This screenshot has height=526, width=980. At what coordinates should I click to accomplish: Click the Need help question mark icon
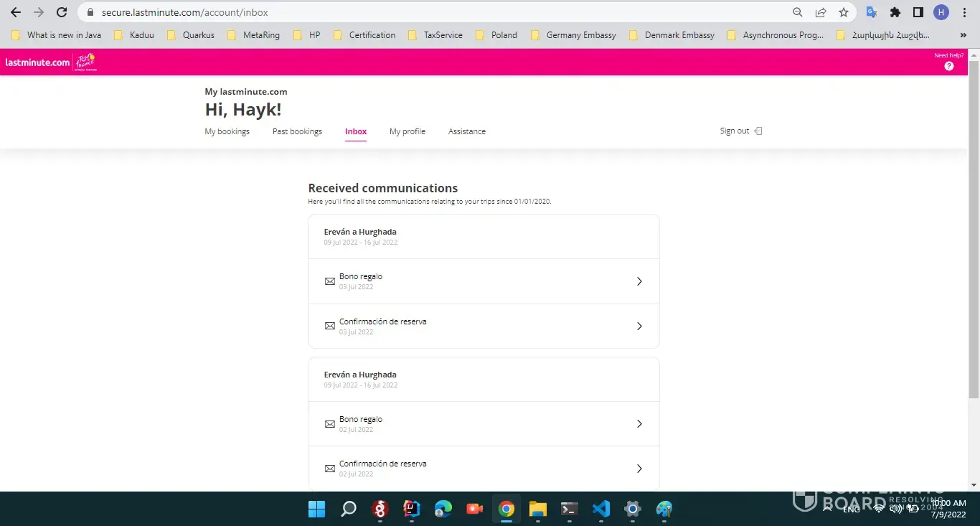tap(948, 66)
